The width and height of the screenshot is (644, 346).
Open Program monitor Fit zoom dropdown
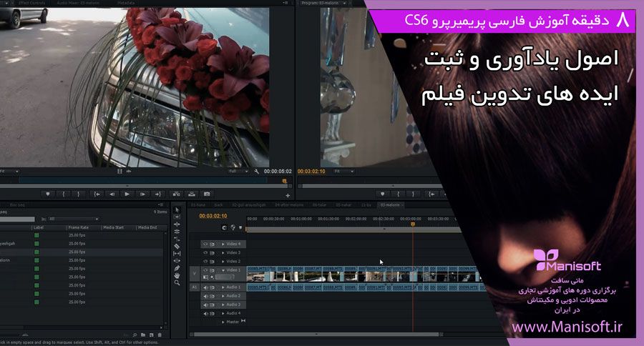click(x=343, y=171)
